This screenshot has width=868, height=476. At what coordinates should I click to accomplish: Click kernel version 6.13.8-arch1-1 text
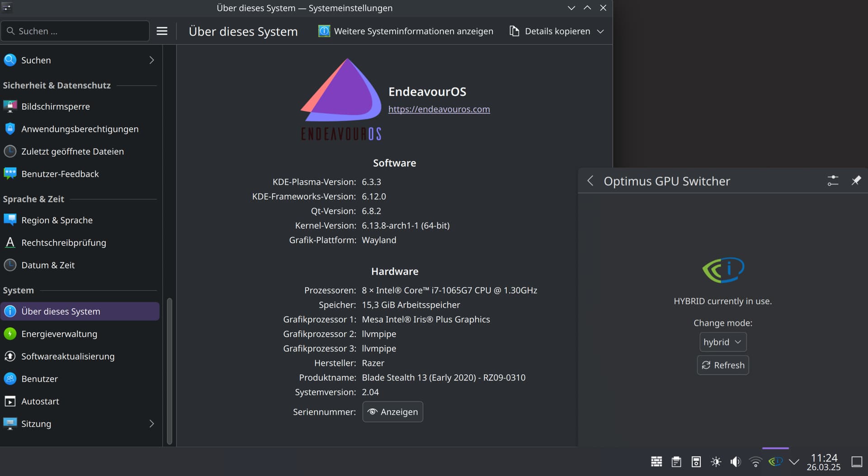pyautogui.click(x=406, y=226)
